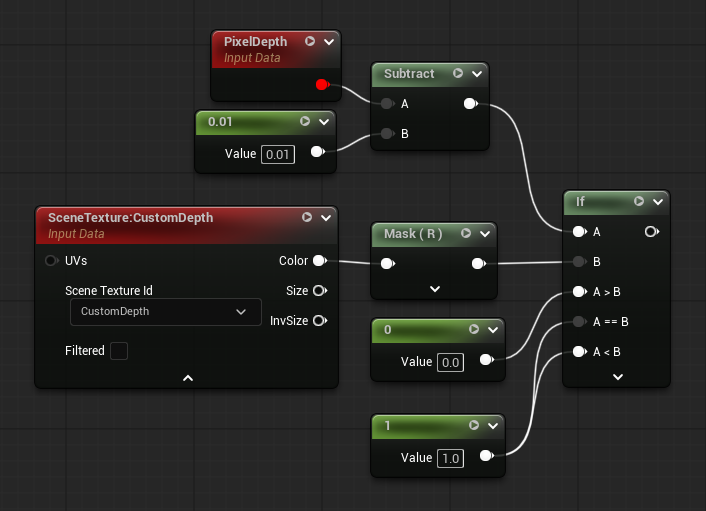Click the SceneTexture Color output pin
Image resolution: width=706 pixels, height=511 pixels.
click(x=319, y=261)
